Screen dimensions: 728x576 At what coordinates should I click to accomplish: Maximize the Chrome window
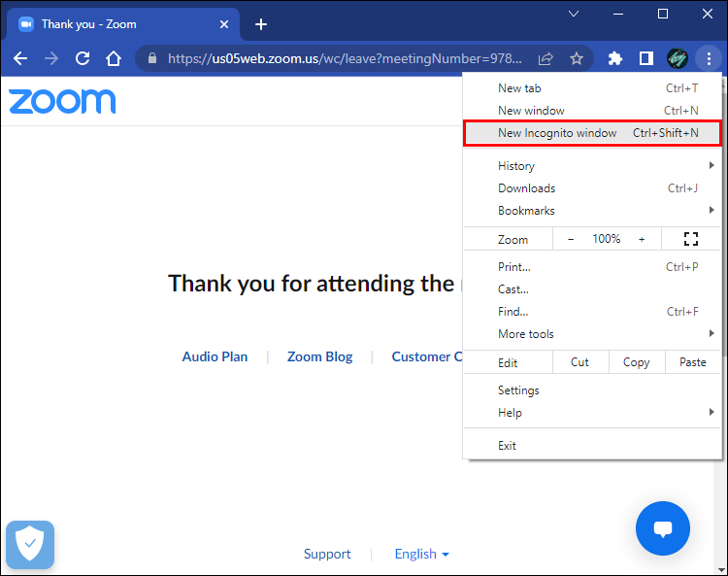[663, 14]
